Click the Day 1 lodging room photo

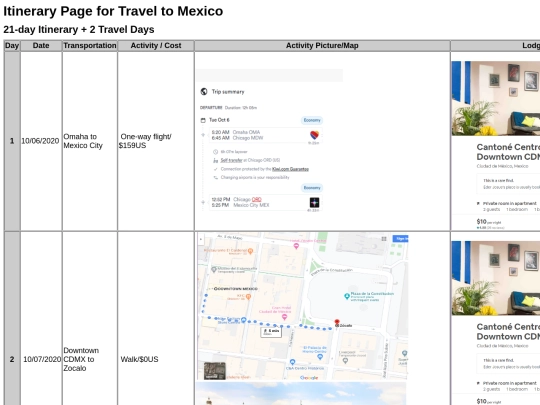496,98
